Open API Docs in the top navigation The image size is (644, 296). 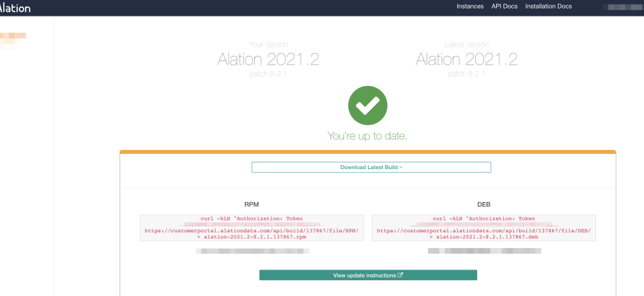tap(505, 6)
